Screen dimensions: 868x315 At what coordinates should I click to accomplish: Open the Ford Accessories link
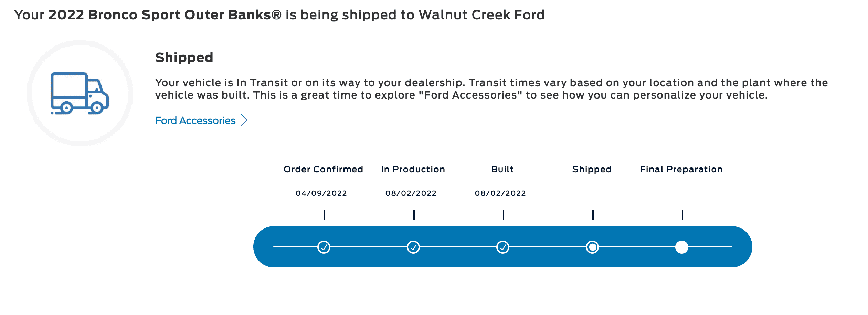(x=195, y=120)
